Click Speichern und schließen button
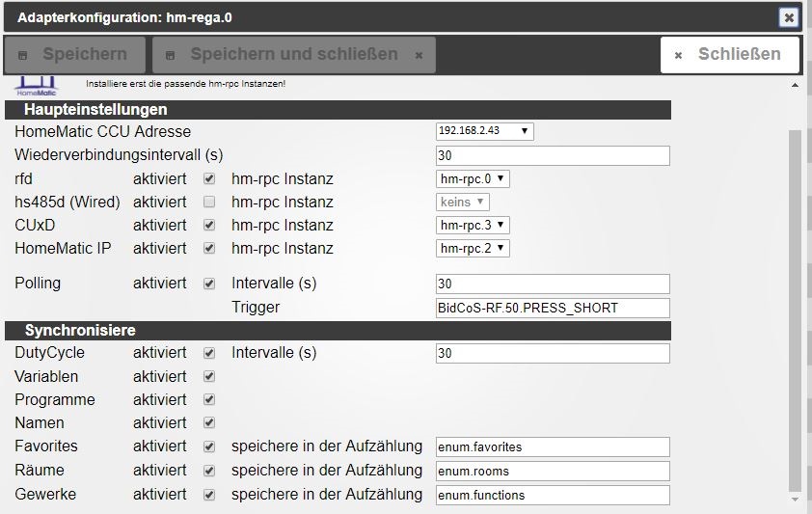This screenshot has width=812, height=514. tap(293, 54)
